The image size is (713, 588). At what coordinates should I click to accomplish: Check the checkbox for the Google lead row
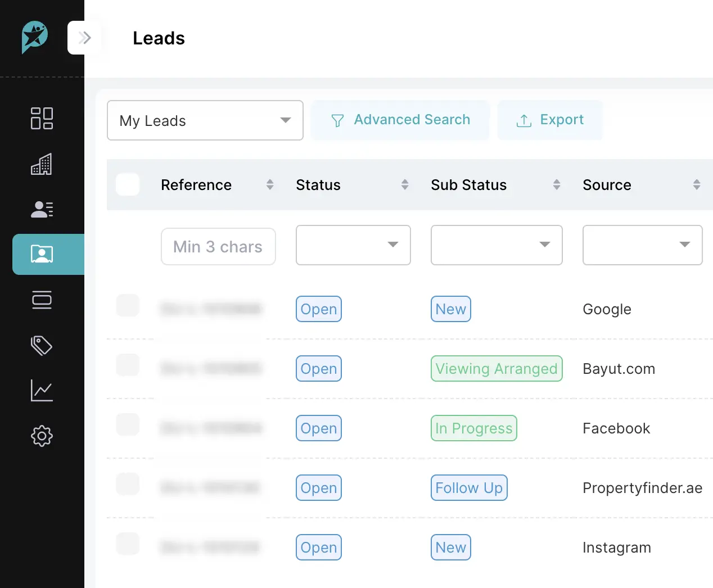tap(128, 305)
